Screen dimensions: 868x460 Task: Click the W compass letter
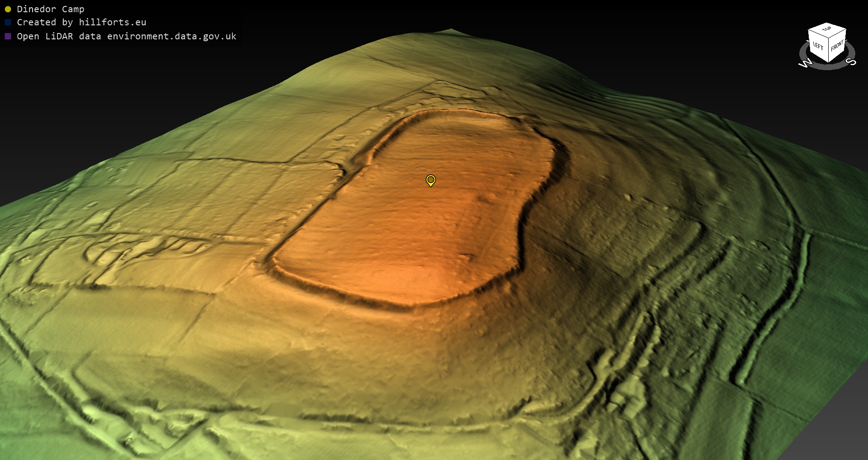(805, 63)
